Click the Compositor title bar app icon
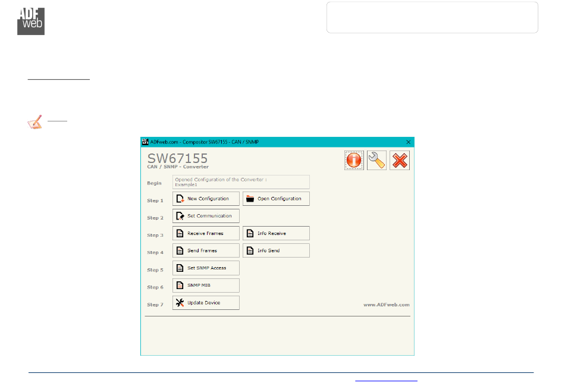565x392 pixels. pyautogui.click(x=145, y=142)
